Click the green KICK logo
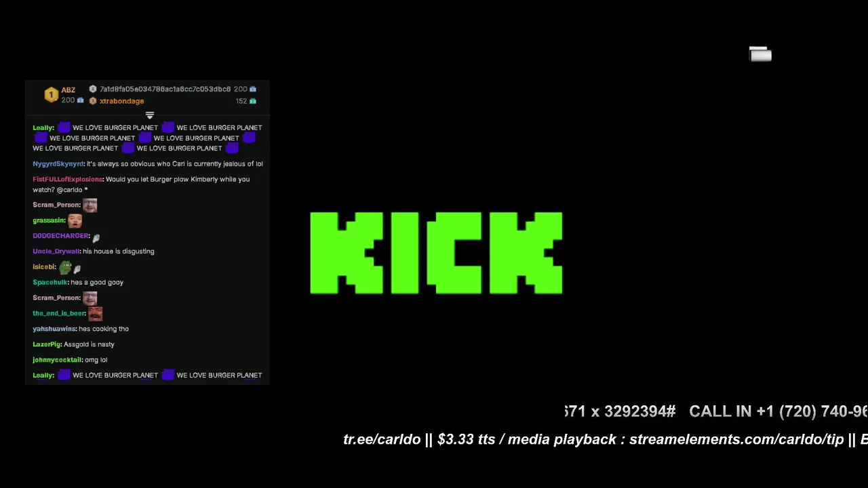The image size is (868, 488). tap(436, 253)
